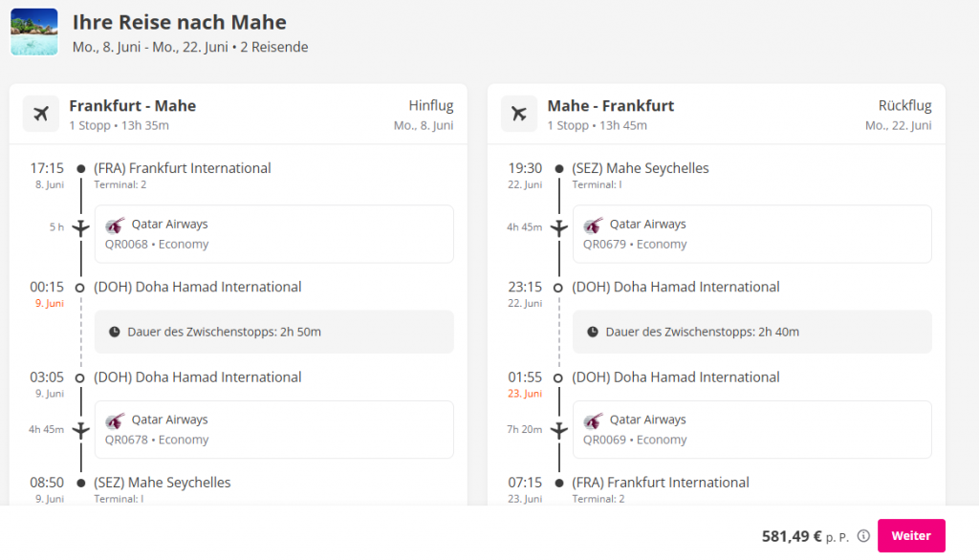Click Qatar Airways logo for flight QR0068
This screenshot has width=979, height=560.
tap(115, 226)
